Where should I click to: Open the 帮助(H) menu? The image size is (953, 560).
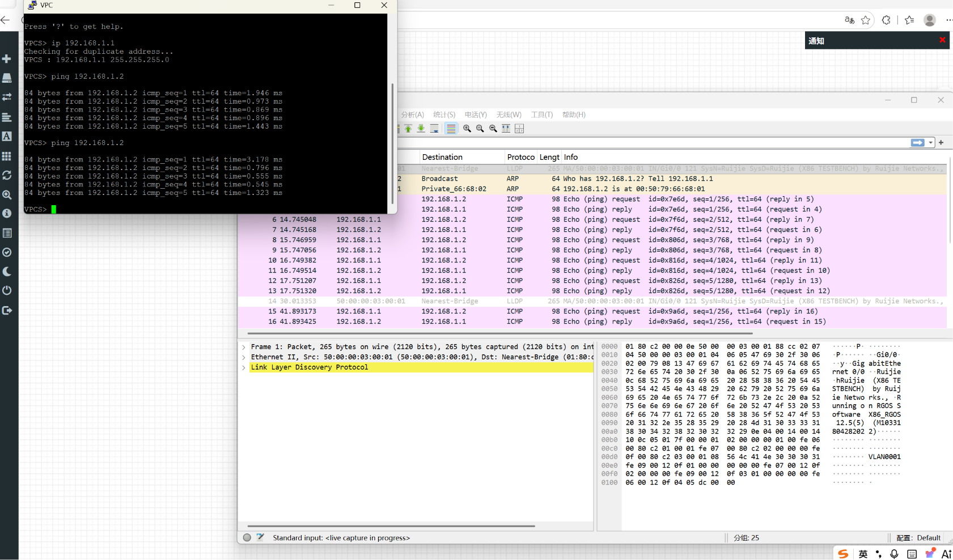[574, 114]
